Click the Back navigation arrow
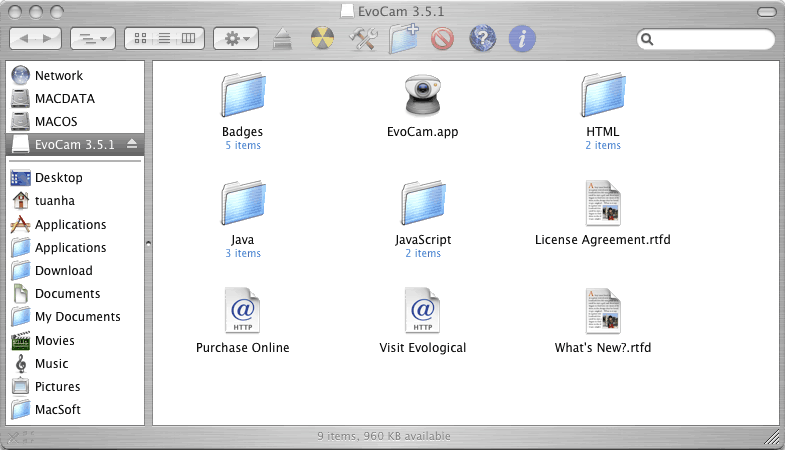The width and height of the screenshot is (785, 450). coord(23,39)
